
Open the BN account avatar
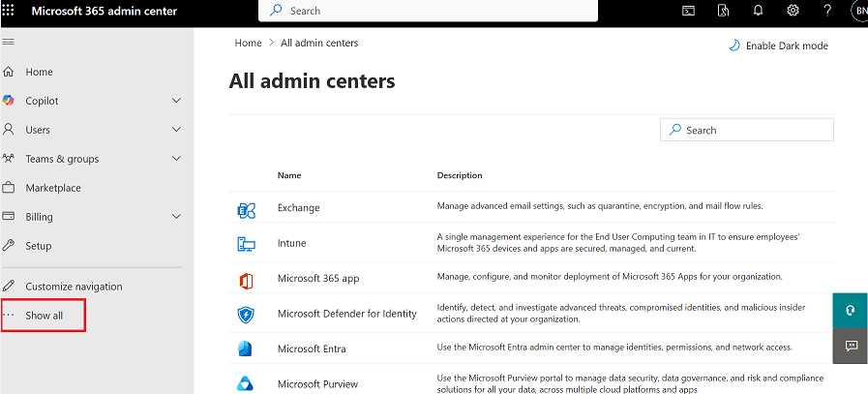(x=860, y=11)
